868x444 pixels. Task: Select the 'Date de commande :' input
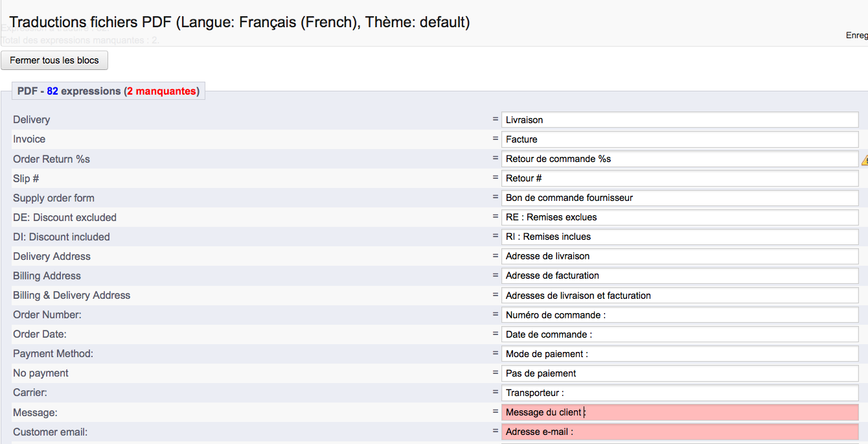click(x=680, y=334)
